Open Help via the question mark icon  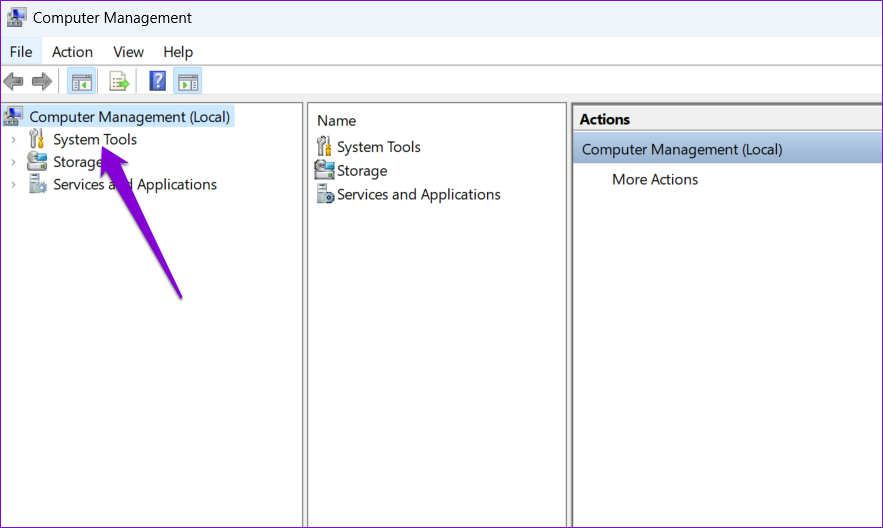158,82
